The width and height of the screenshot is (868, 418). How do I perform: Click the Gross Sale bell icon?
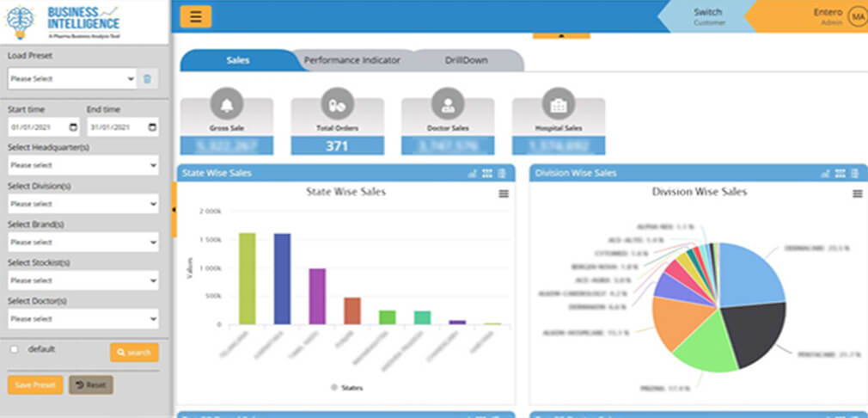pos(227,104)
